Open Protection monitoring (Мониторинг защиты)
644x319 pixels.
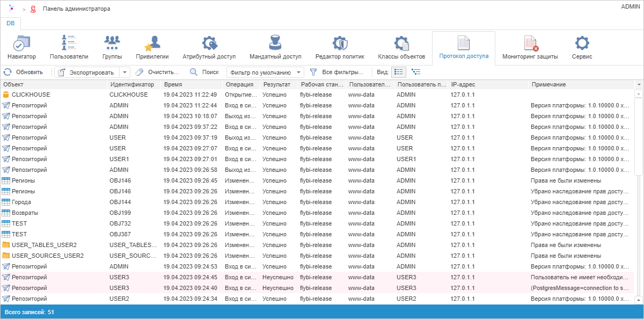[530, 47]
